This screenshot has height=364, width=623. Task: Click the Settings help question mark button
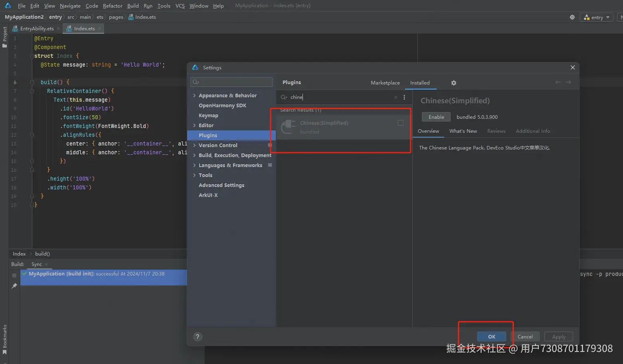[x=198, y=336]
